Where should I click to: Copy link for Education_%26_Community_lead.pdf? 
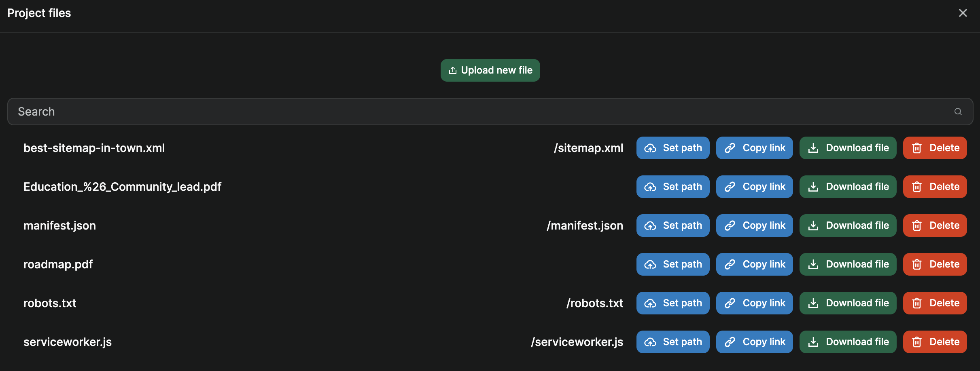pyautogui.click(x=754, y=186)
